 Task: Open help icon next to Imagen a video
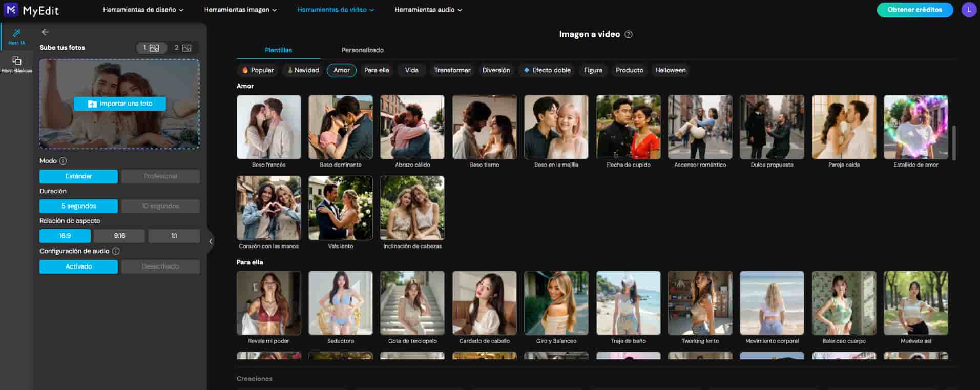click(x=629, y=34)
